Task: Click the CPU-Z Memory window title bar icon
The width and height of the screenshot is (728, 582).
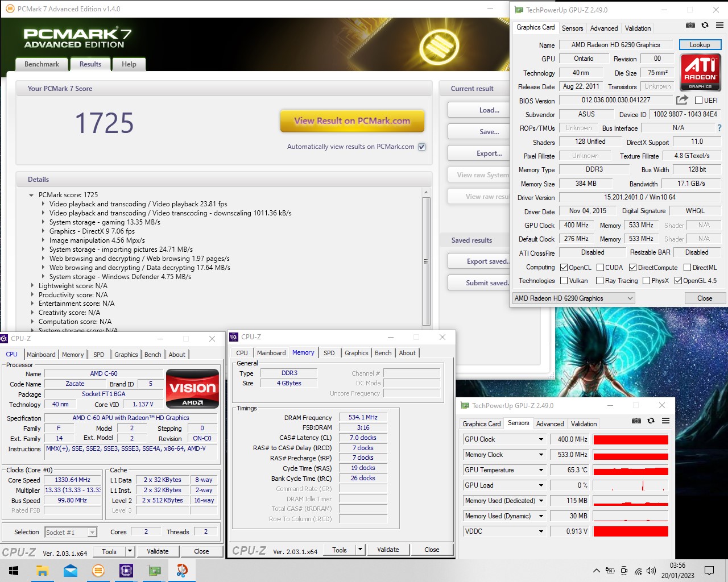Action: point(234,337)
